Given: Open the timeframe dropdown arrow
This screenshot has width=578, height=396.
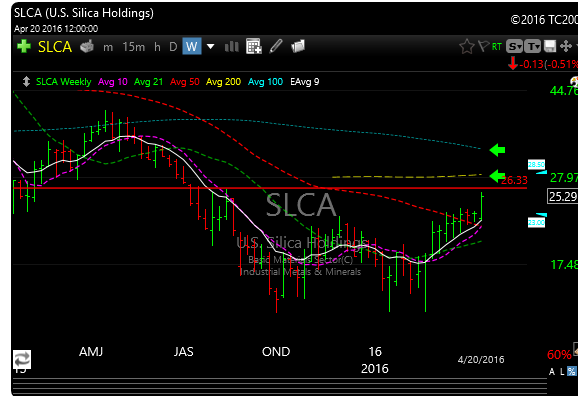Looking at the screenshot, I should pyautogui.click(x=210, y=47).
